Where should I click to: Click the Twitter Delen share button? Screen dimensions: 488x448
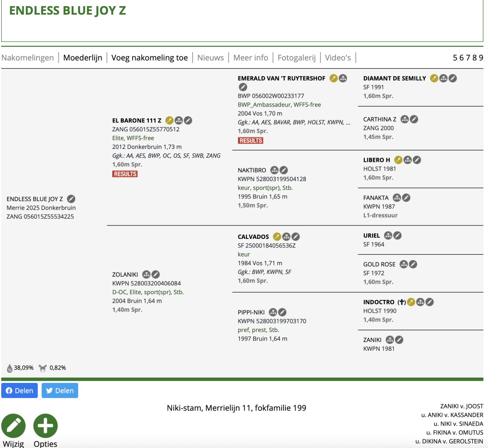tap(60, 391)
